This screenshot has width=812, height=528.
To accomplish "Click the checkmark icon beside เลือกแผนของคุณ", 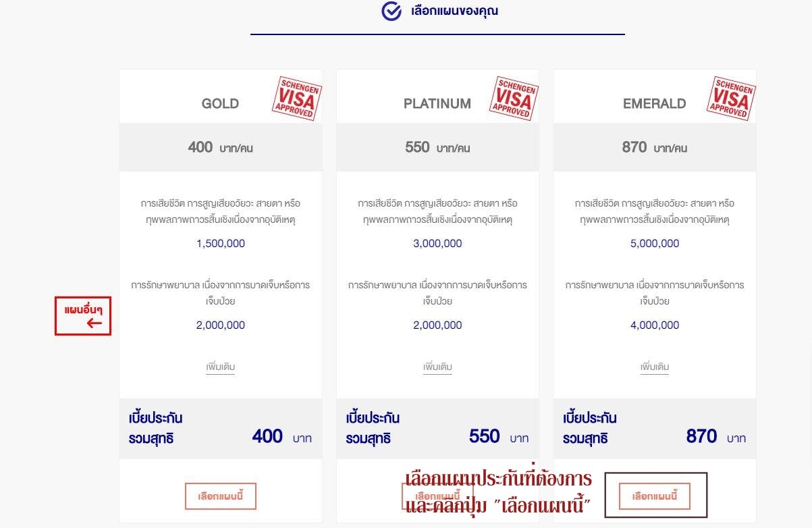I will pyautogui.click(x=391, y=11).
